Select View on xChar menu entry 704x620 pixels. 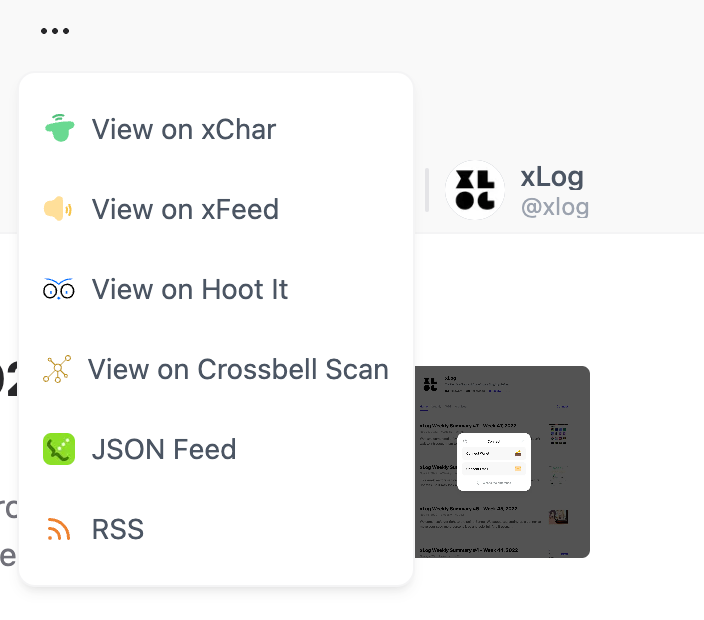click(216, 129)
